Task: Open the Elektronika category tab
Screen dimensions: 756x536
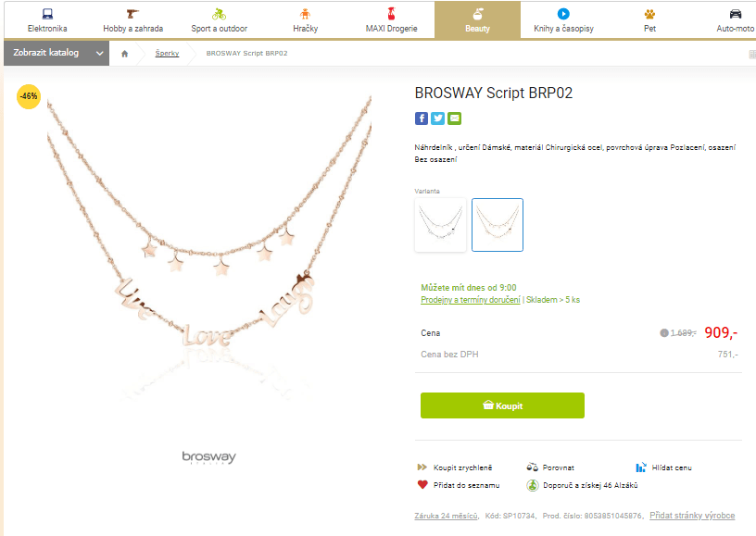Action: (47, 20)
